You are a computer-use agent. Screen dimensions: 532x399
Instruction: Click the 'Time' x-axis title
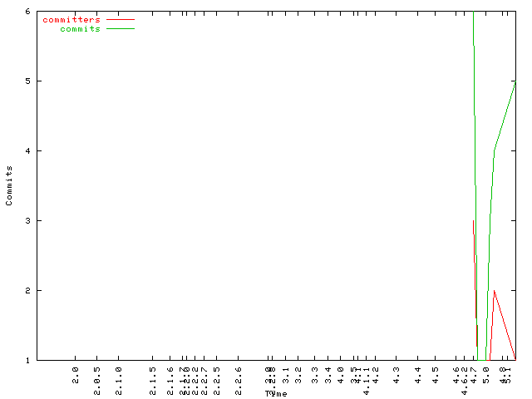(276, 393)
